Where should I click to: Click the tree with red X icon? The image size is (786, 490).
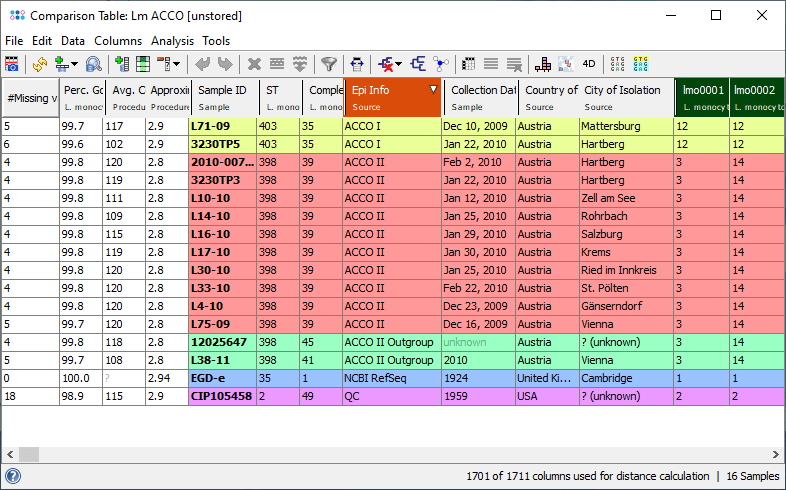click(x=386, y=64)
